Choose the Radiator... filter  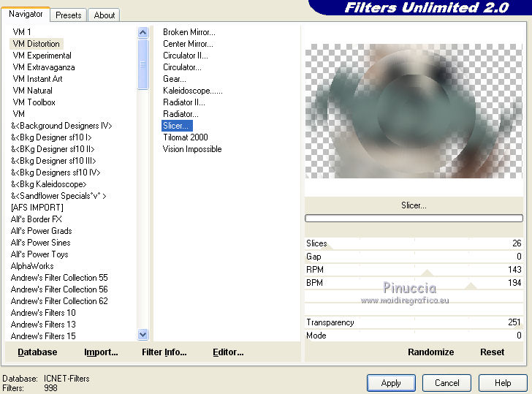click(180, 114)
